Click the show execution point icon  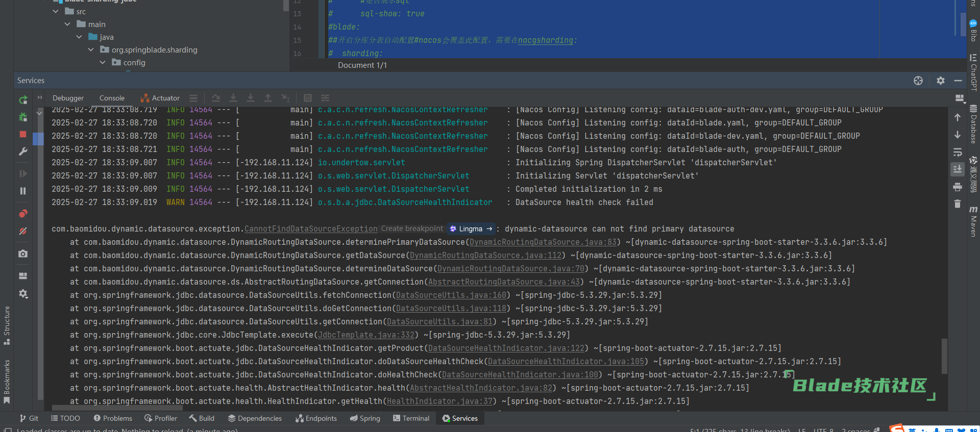tap(193, 98)
